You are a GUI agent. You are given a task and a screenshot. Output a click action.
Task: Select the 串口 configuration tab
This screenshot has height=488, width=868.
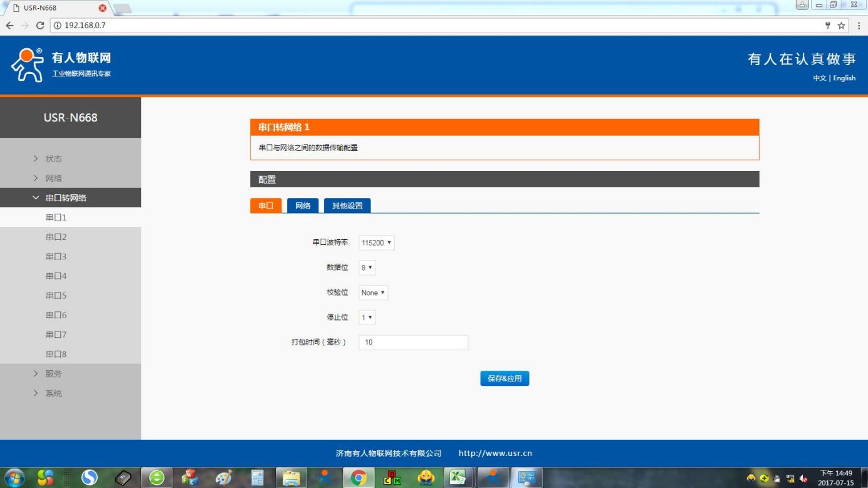tap(266, 205)
